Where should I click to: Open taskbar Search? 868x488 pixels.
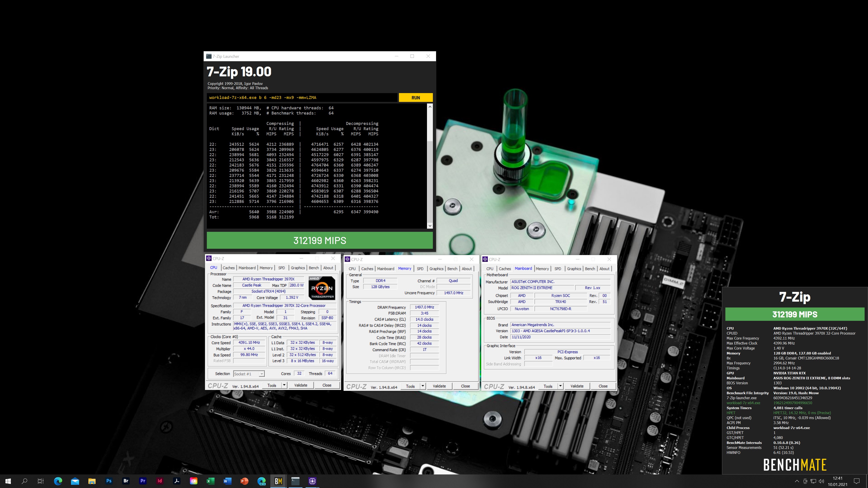[24, 481]
